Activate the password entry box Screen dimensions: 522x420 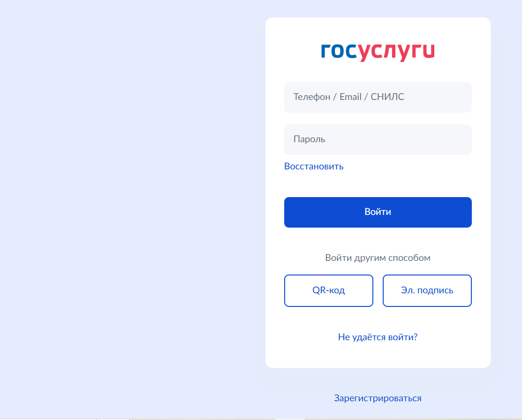pyautogui.click(x=378, y=139)
